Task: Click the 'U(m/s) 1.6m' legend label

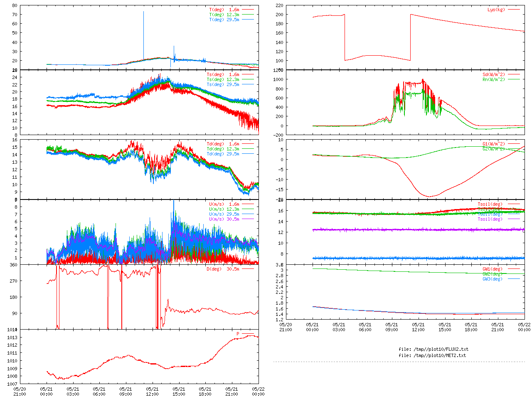Action: (224, 204)
